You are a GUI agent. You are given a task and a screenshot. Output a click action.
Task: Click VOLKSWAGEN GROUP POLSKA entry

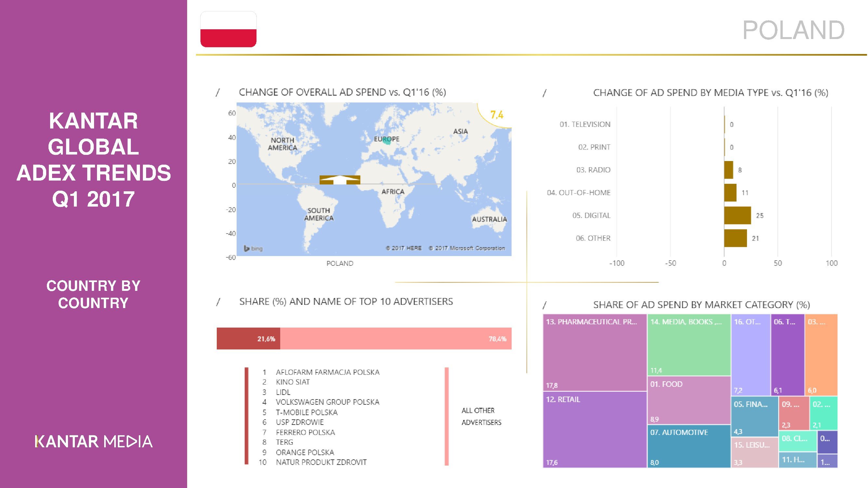(327, 402)
